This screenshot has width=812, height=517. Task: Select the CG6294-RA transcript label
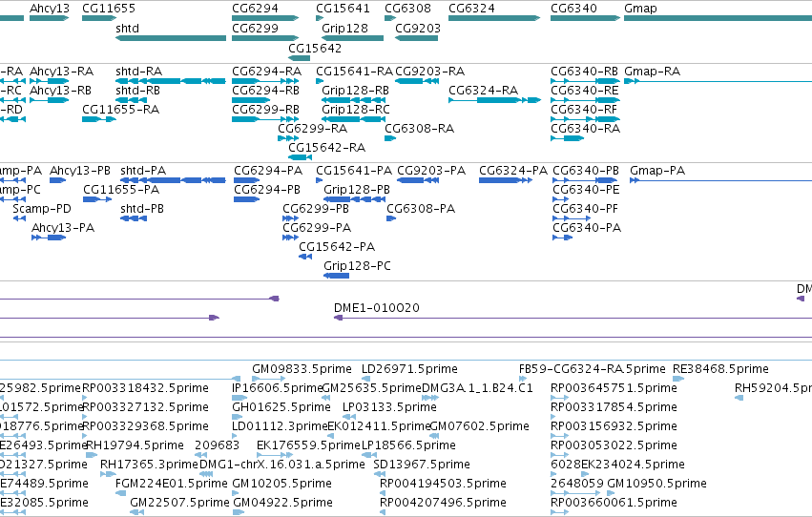(267, 71)
